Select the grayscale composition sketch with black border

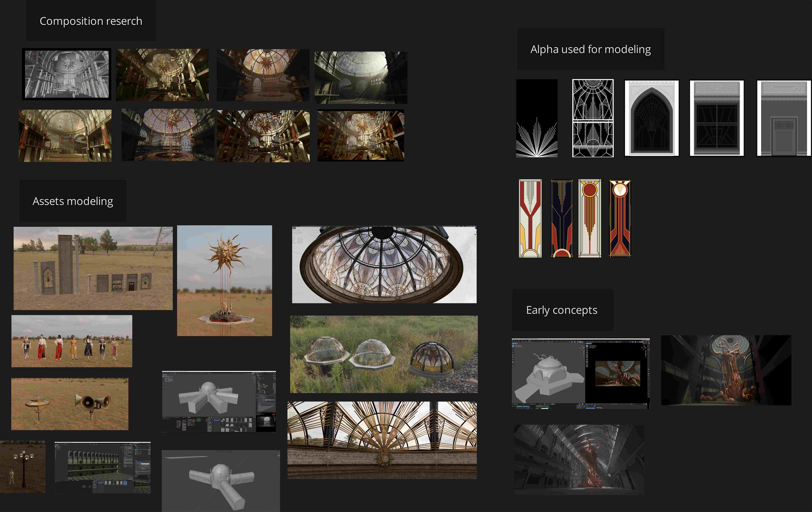(67, 74)
